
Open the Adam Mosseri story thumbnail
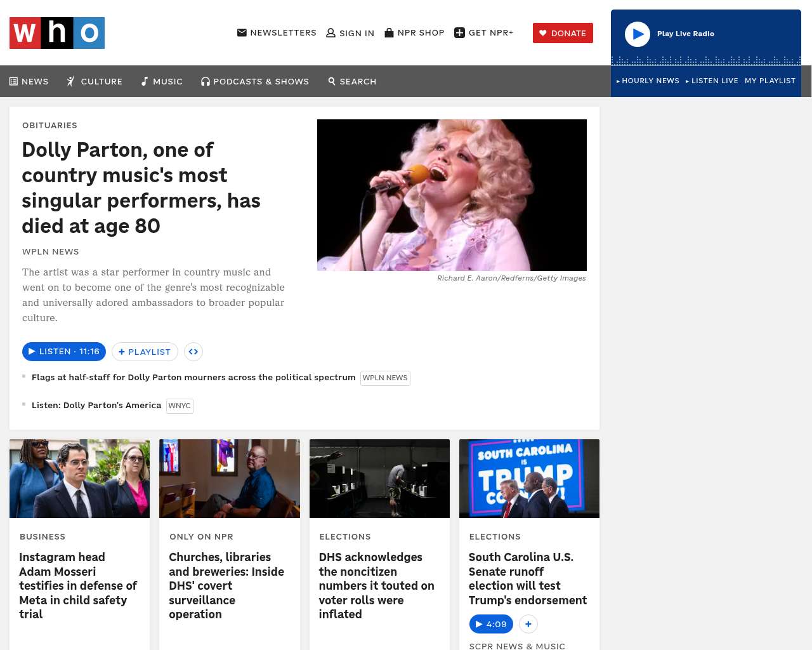pos(79,479)
